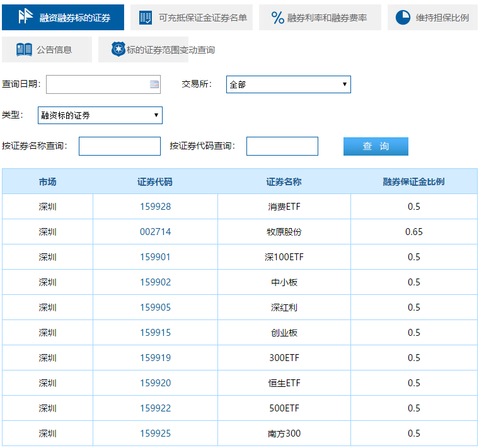Click the 0.65 margin ratio value
The width and height of the screenshot is (479, 448).
[414, 232]
